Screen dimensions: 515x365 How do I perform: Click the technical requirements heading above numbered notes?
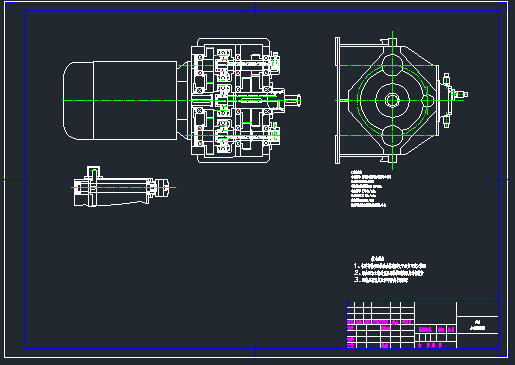[x=378, y=259]
